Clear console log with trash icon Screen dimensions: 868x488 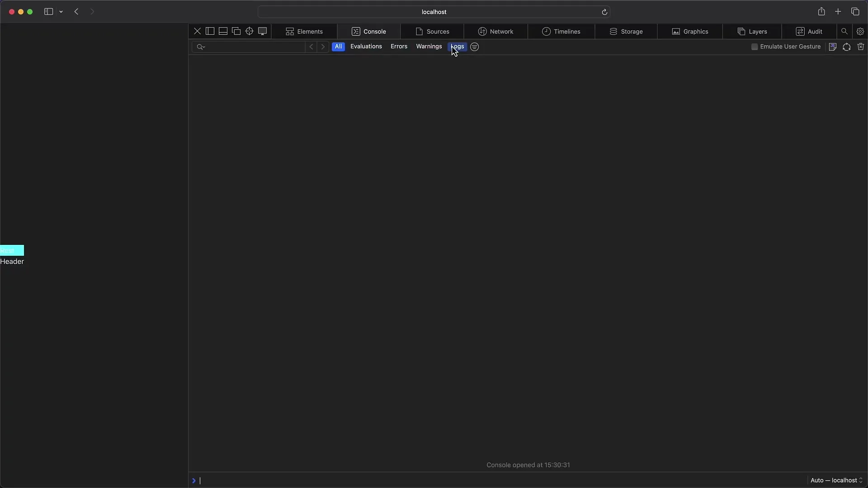[861, 47]
